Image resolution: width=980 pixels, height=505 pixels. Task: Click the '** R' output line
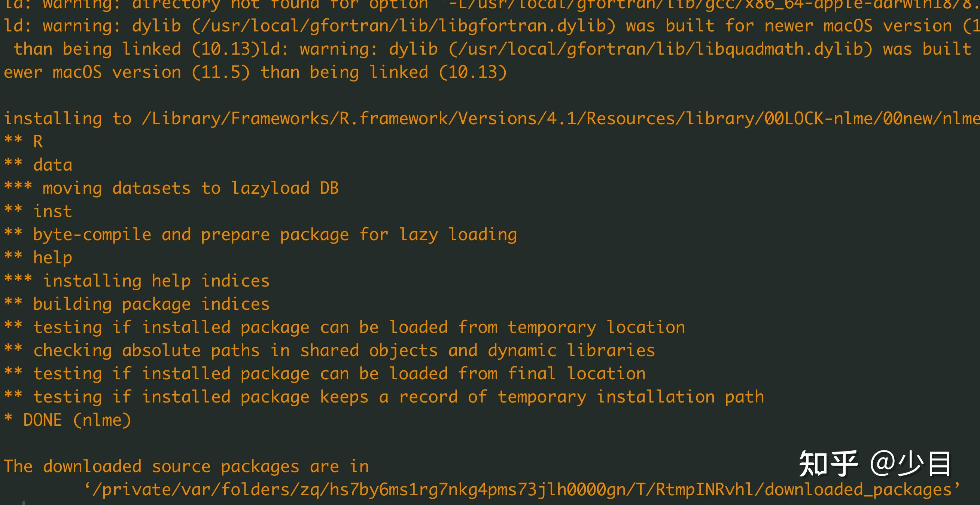pos(24,141)
